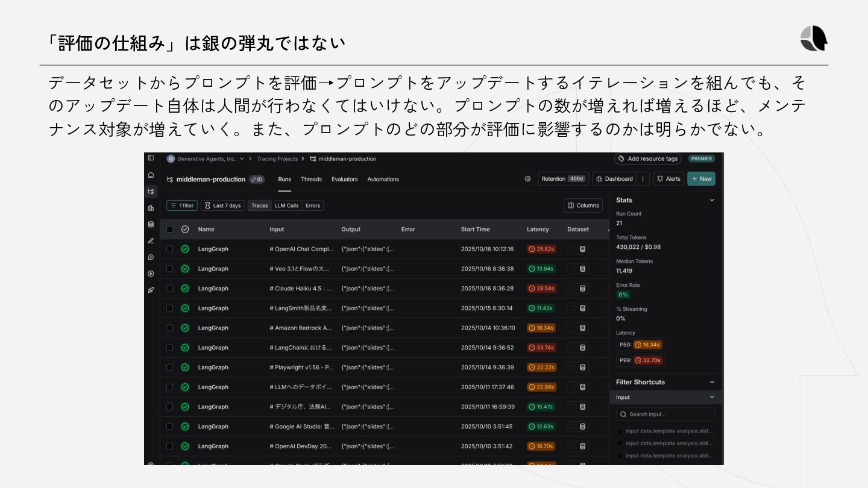Select the Errors view

point(313,205)
